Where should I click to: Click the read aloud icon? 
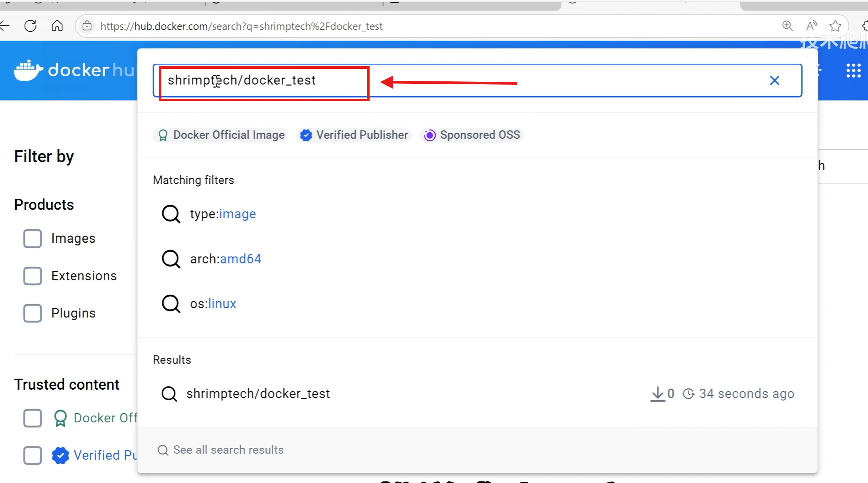coord(812,26)
